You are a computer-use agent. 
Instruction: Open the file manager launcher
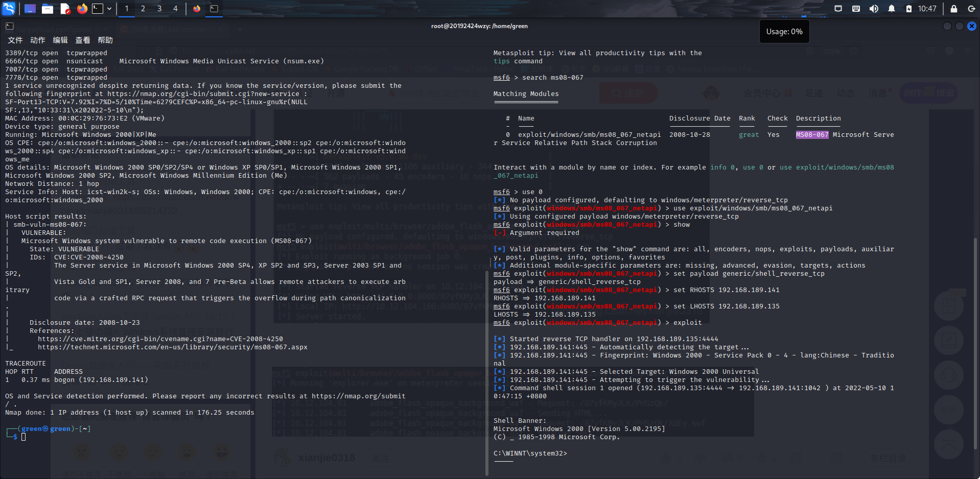[48, 9]
